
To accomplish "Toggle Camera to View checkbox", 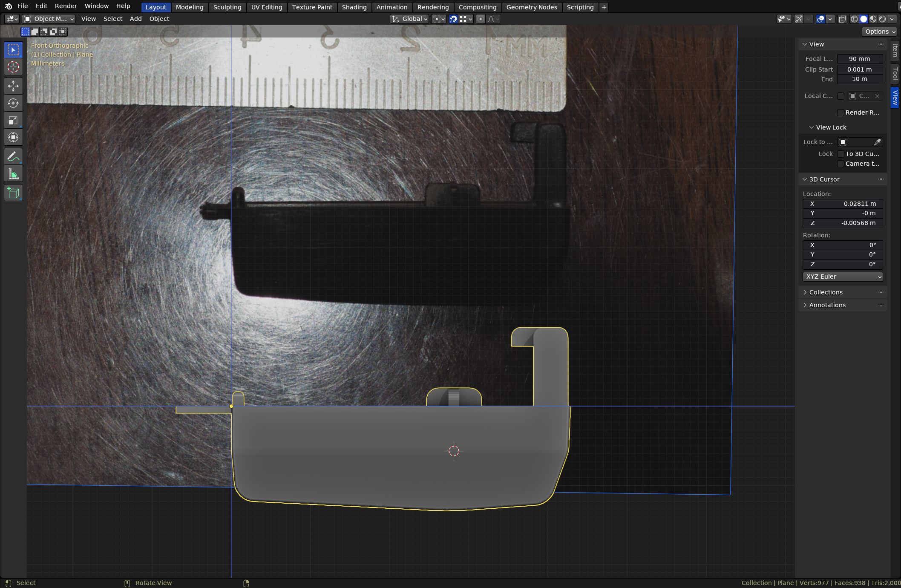I will (x=841, y=163).
